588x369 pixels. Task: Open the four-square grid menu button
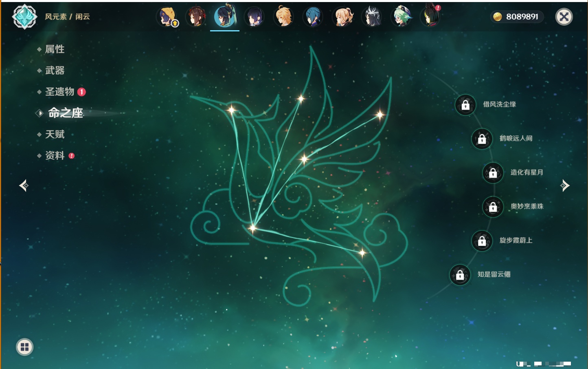pyautogui.click(x=24, y=347)
